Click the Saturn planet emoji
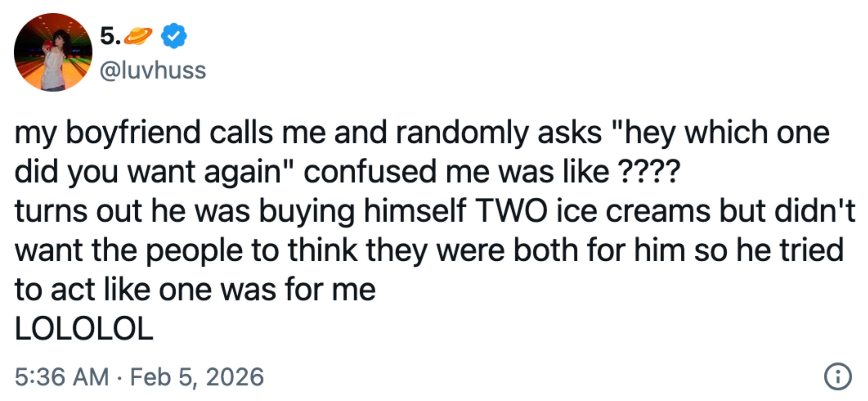This screenshot has height=401, width=868. click(x=138, y=36)
